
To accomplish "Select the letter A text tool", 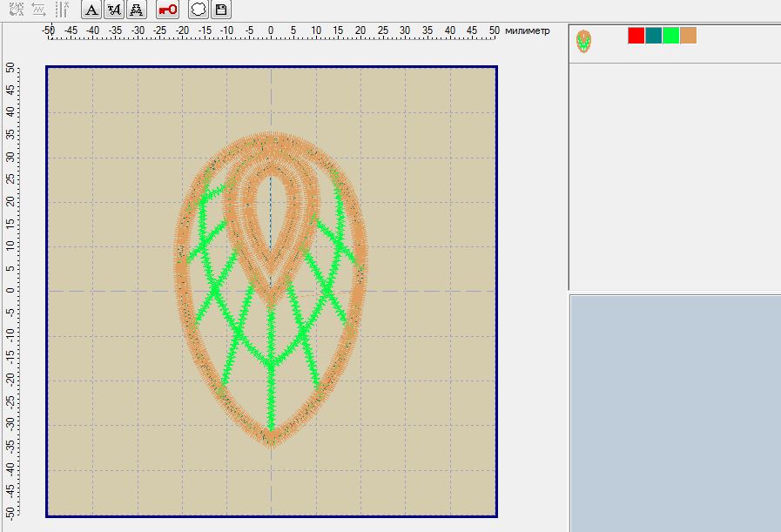I will [x=91, y=10].
